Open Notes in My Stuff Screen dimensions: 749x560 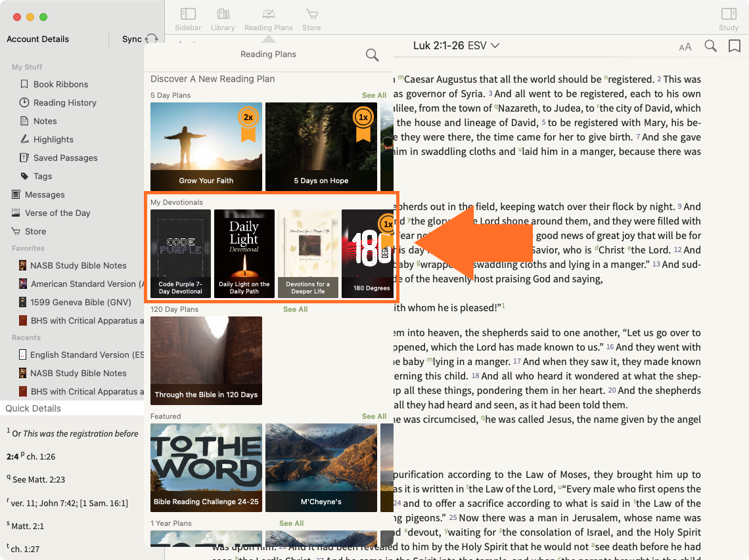(x=45, y=121)
